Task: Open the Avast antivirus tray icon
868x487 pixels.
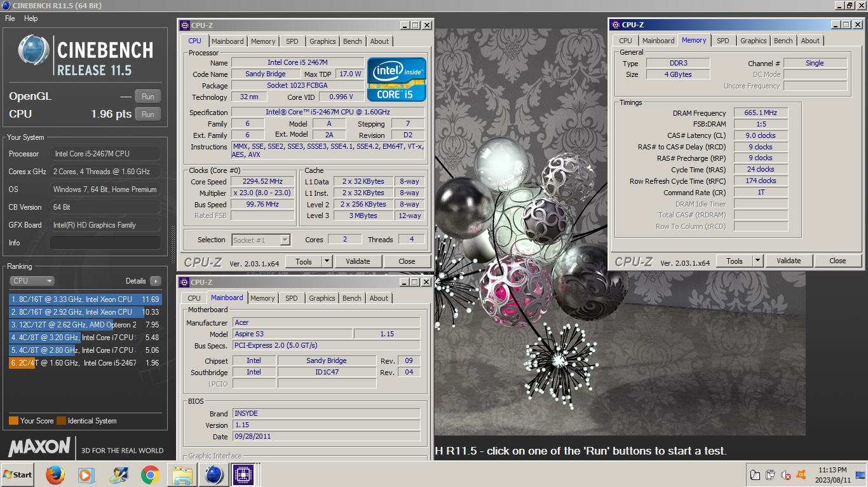Action: click(x=801, y=475)
